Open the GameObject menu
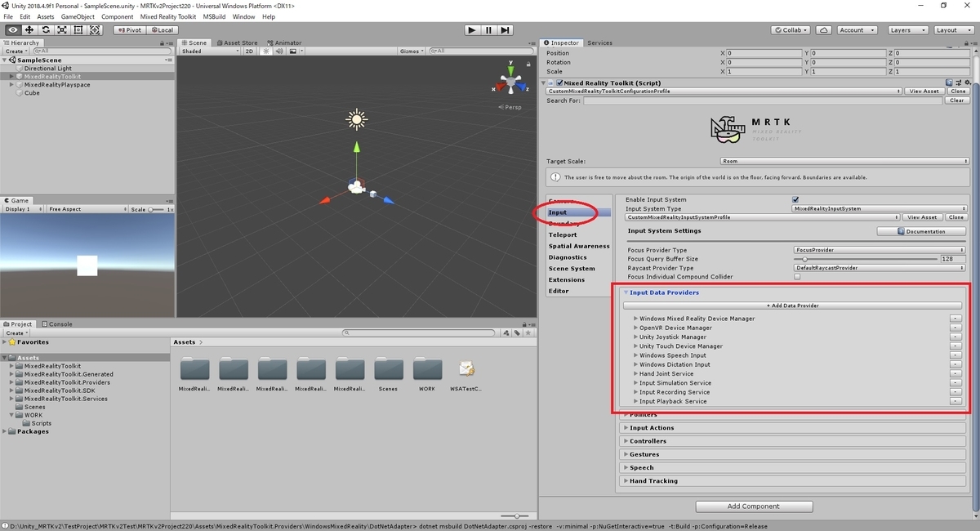This screenshot has height=531, width=980. [x=78, y=16]
